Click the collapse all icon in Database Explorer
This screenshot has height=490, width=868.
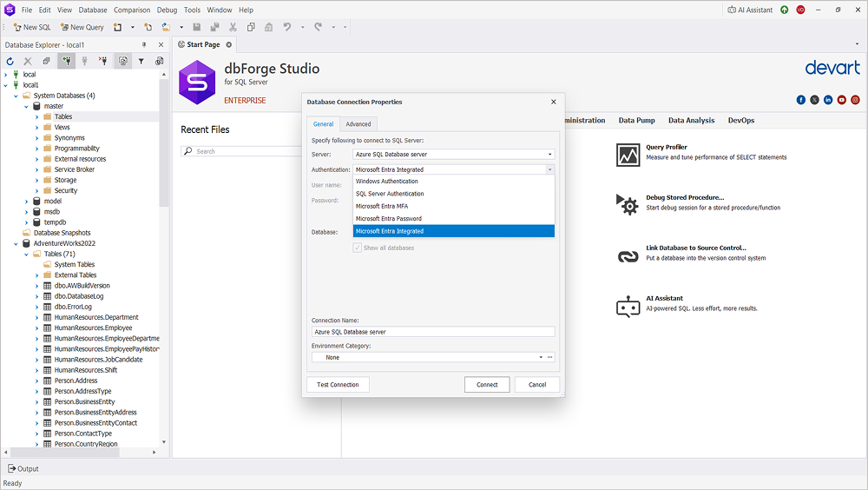pyautogui.click(x=47, y=61)
